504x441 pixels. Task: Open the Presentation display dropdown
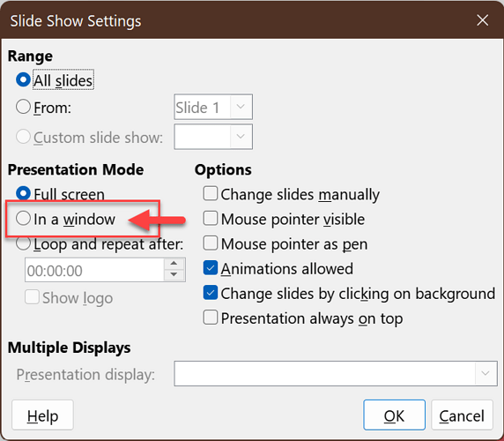pyautogui.click(x=336, y=373)
